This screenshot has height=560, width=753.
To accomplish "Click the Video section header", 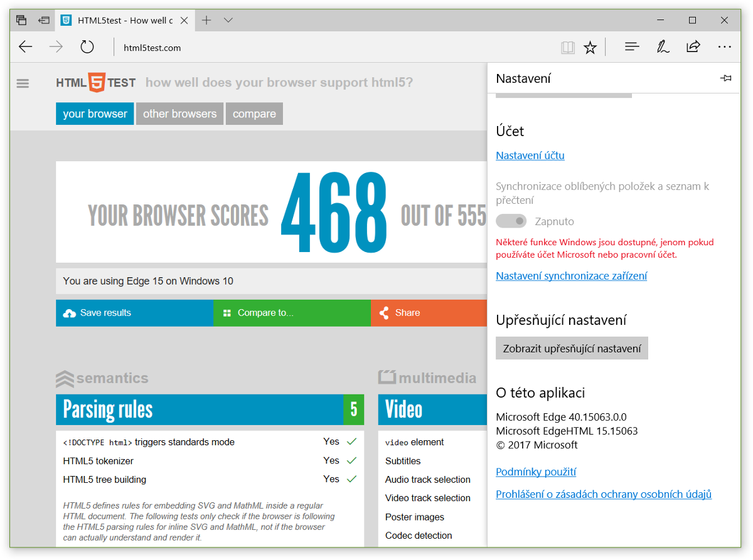I will coord(432,409).
